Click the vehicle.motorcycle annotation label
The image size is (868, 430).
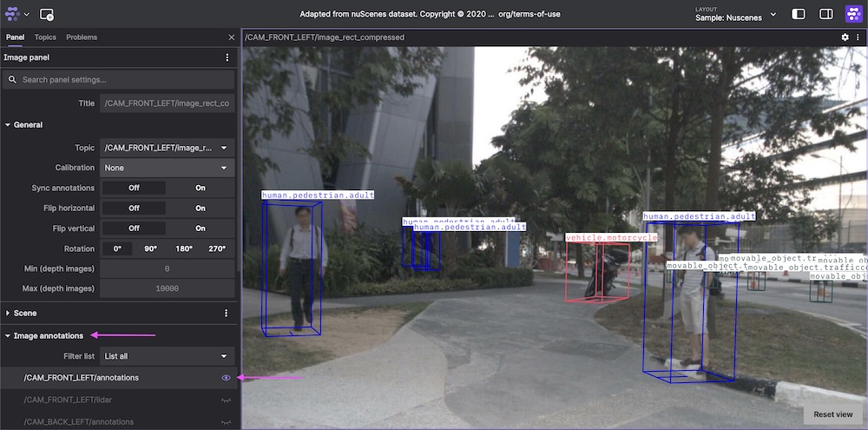pyautogui.click(x=611, y=238)
